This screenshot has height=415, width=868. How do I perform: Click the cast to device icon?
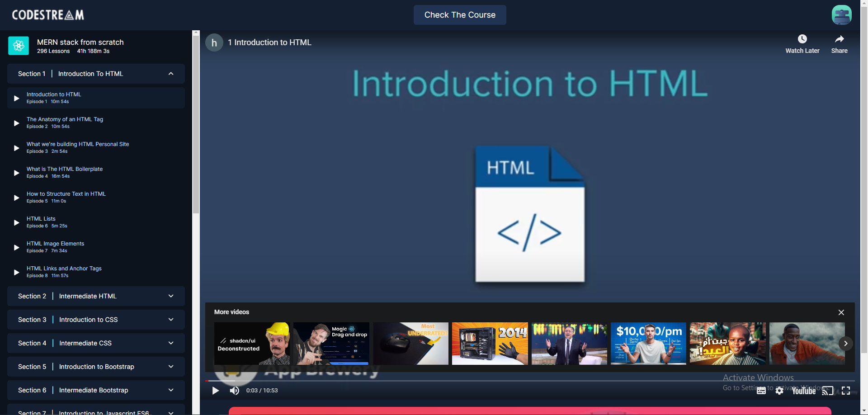(x=827, y=391)
